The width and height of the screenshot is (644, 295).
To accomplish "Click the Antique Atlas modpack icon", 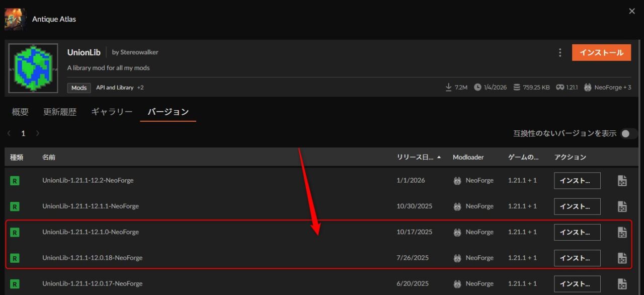I will [x=16, y=19].
